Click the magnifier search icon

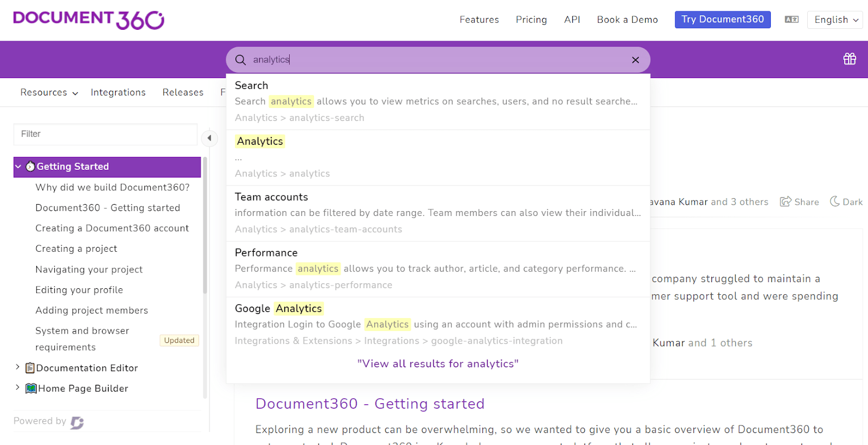[240, 60]
